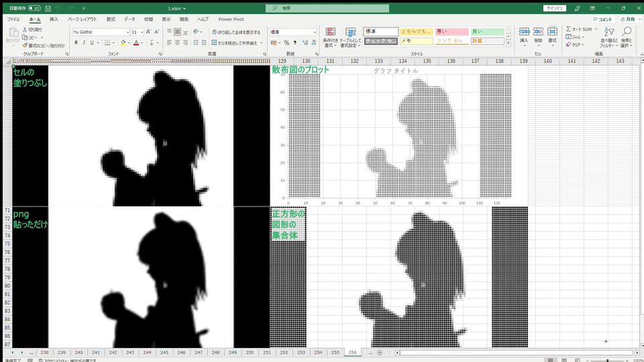Toggle top vertical alignment
Image resolution: width=644 pixels, height=362 pixels.
pos(169,32)
